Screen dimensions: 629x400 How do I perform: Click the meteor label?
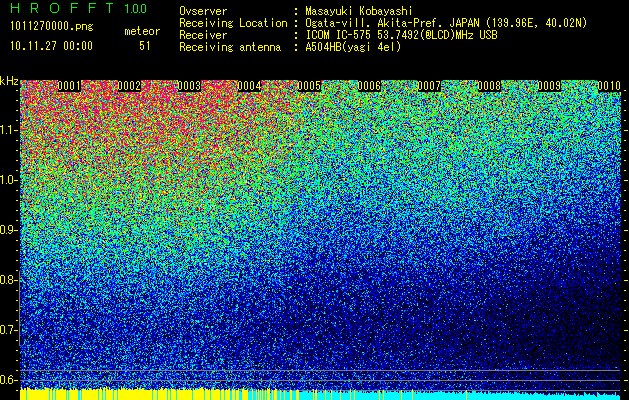pyautogui.click(x=142, y=31)
